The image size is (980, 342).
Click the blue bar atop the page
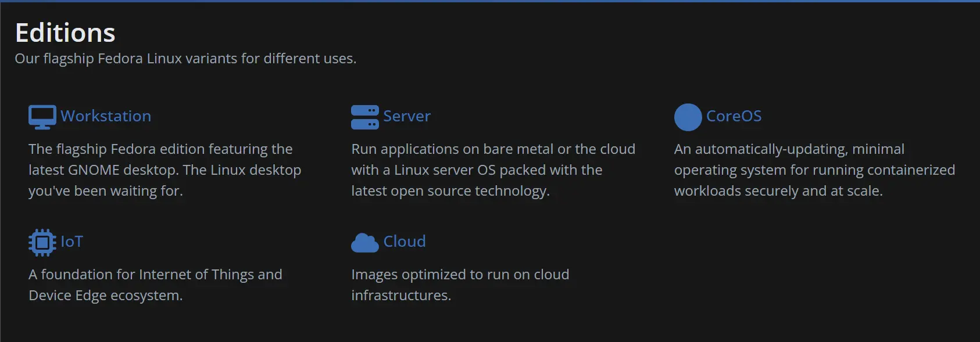pyautogui.click(x=490, y=1)
